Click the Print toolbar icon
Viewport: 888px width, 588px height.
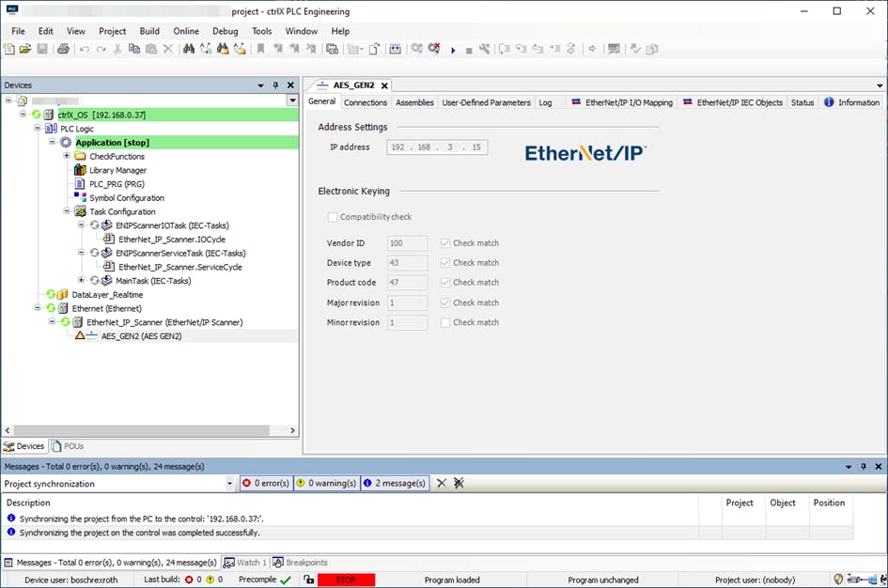coord(63,49)
